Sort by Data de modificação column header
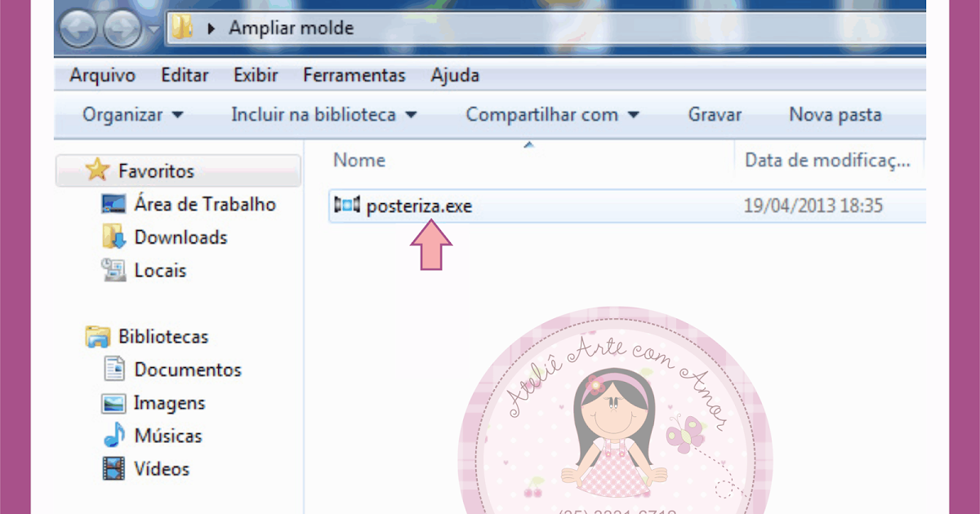This screenshot has width=980, height=514. [x=828, y=161]
